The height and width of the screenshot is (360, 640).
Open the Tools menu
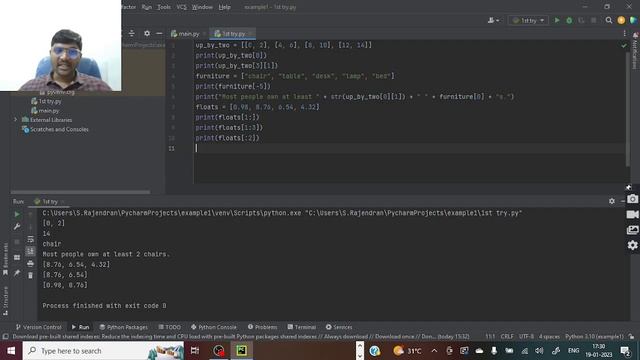(x=164, y=7)
